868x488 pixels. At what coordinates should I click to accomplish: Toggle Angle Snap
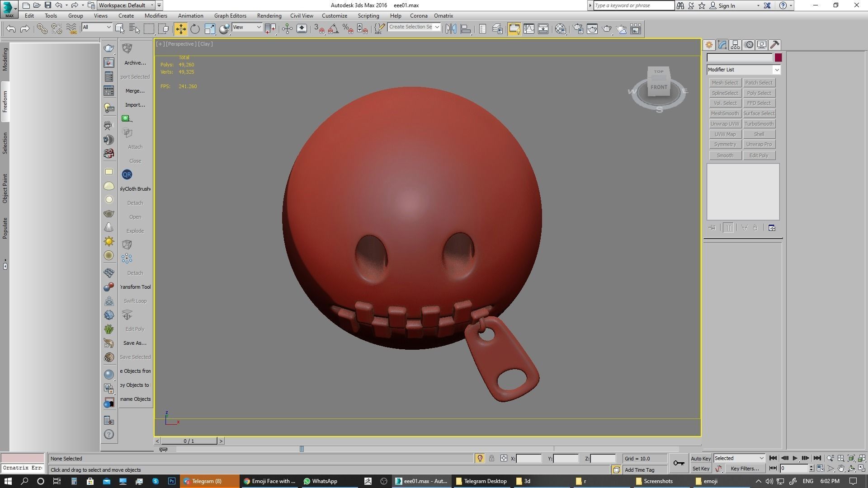pos(333,29)
